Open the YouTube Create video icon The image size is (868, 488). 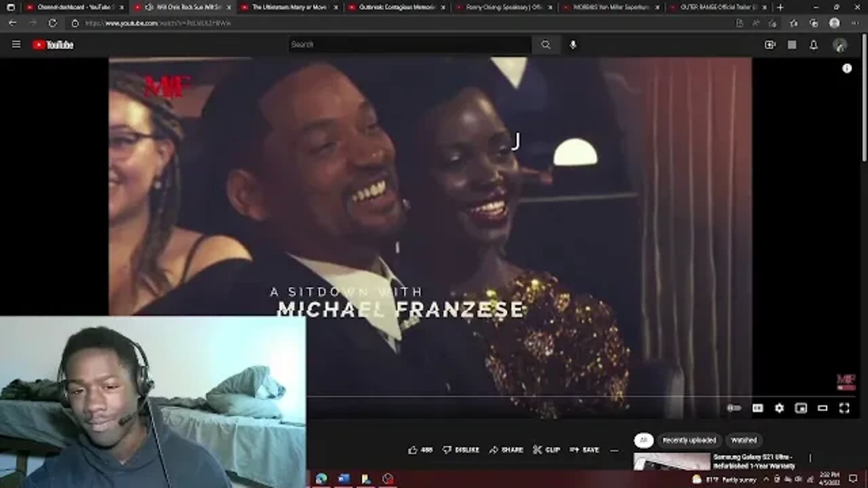770,45
